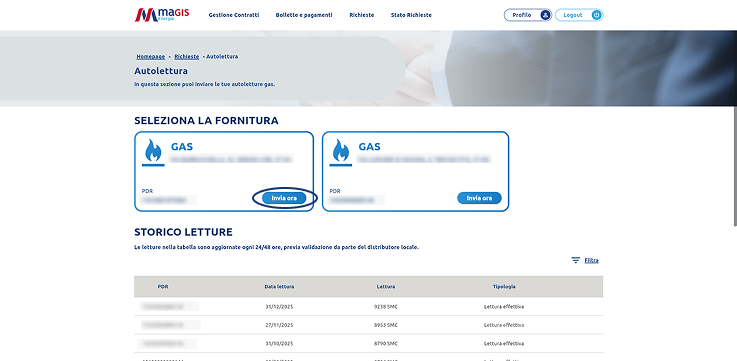Click the SELEZIONA LA FORNITURA heading
This screenshot has width=737, height=361.
click(x=206, y=121)
